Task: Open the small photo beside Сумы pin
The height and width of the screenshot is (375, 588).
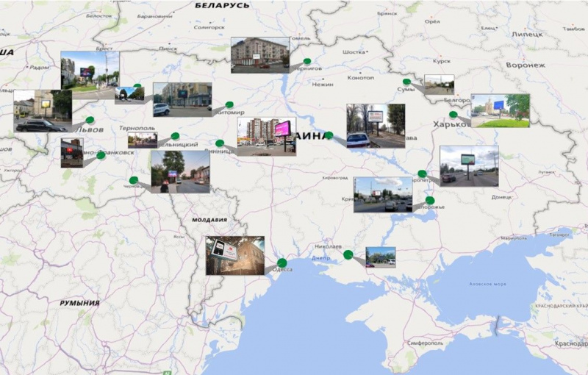Action: (439, 85)
